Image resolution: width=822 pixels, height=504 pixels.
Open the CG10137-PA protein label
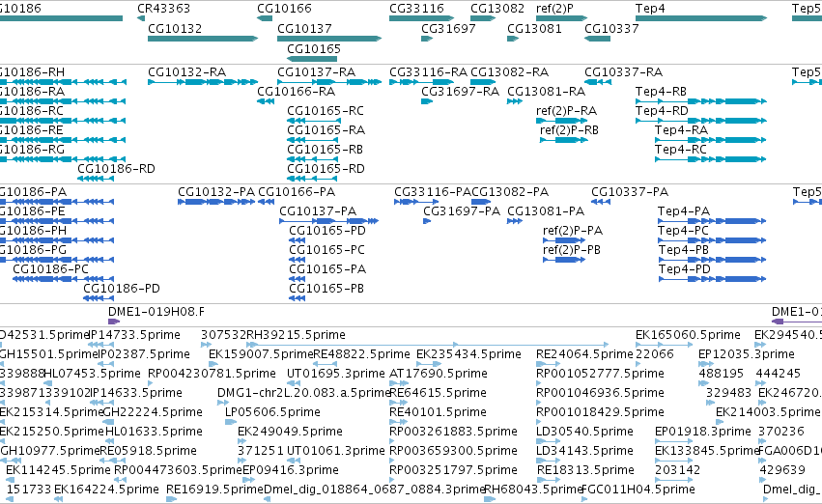coord(318,211)
